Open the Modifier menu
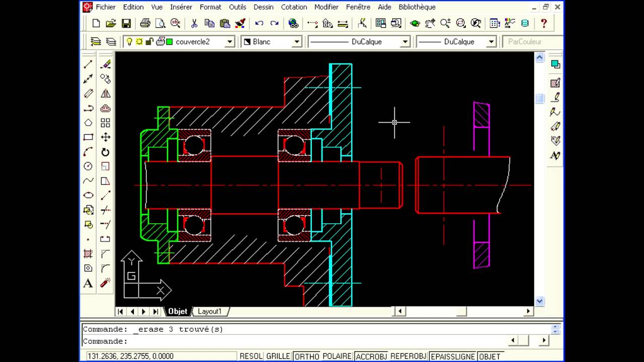Screen dimensions: 644x362 [x=327, y=7]
